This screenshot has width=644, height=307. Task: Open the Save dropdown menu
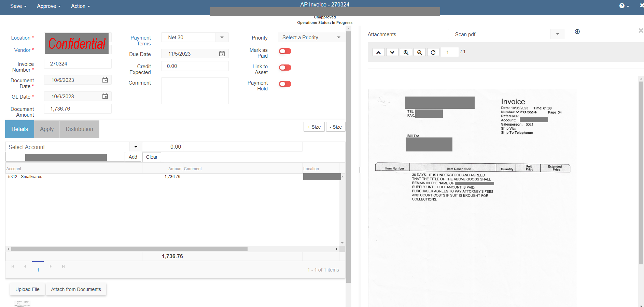click(x=18, y=6)
